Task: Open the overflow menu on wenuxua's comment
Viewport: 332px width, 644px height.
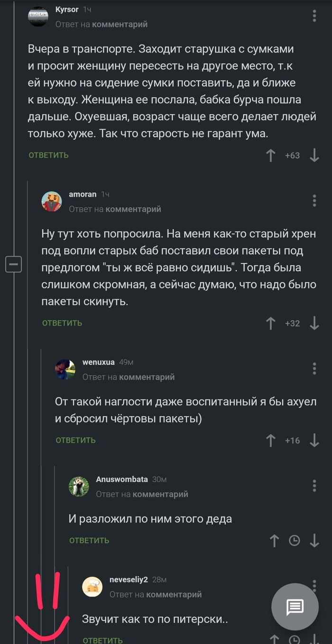Action: 314,368
